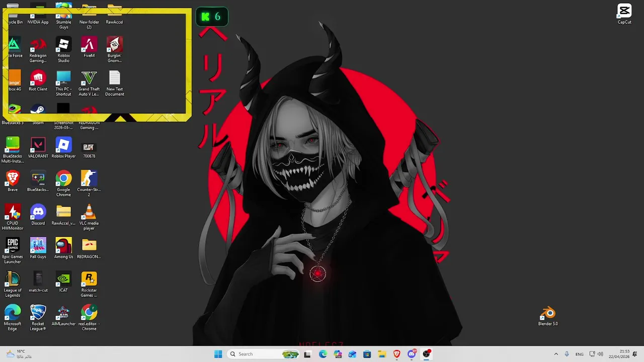The height and width of the screenshot is (362, 644).
Task: Select New Text Document file
Action: point(115,83)
